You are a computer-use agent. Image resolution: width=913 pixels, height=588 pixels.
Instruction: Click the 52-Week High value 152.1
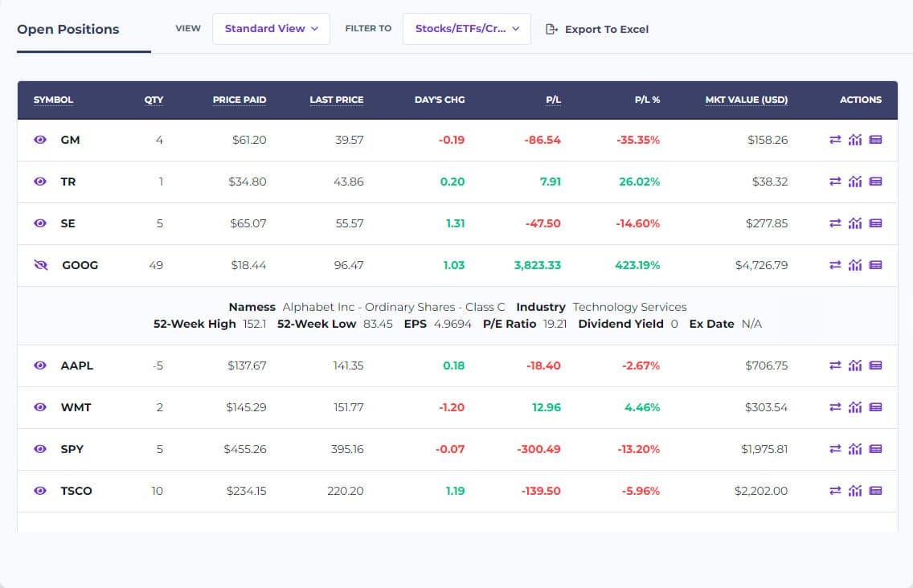(255, 324)
